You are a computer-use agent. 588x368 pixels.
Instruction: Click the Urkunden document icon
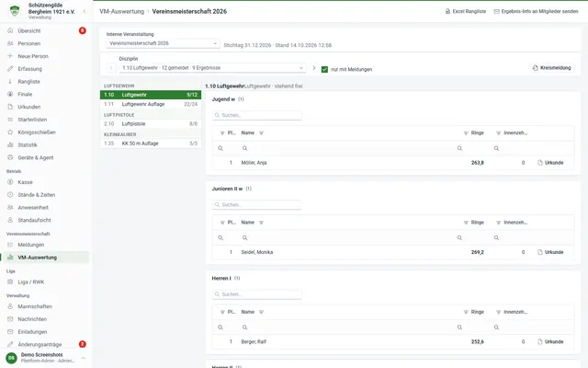click(10, 107)
